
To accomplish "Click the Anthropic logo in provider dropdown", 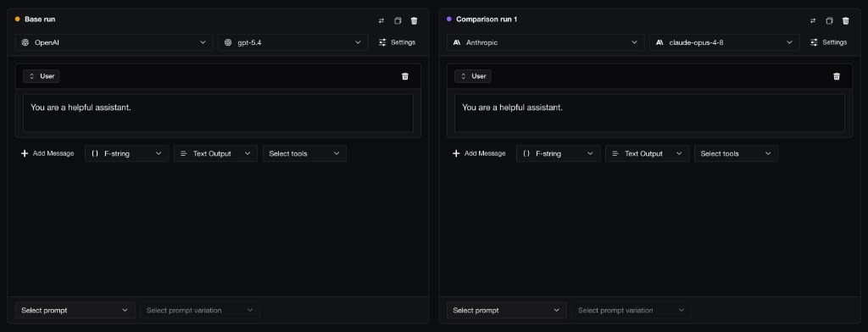I will pos(457,42).
